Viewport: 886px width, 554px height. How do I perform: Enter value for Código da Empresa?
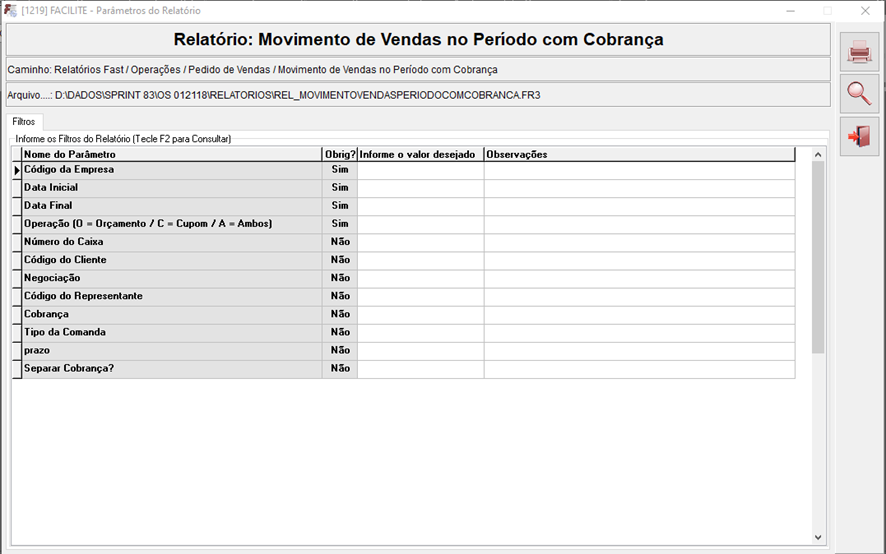tap(420, 171)
